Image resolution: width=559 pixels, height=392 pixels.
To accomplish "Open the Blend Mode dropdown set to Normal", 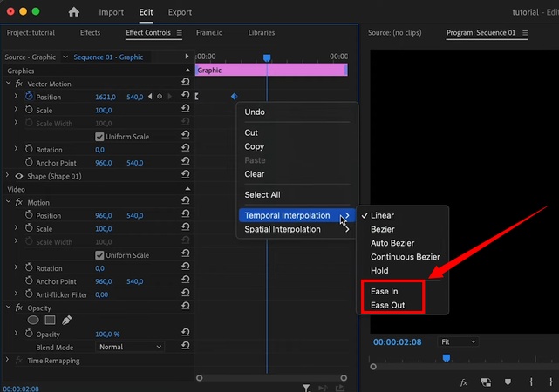I will [x=130, y=347].
